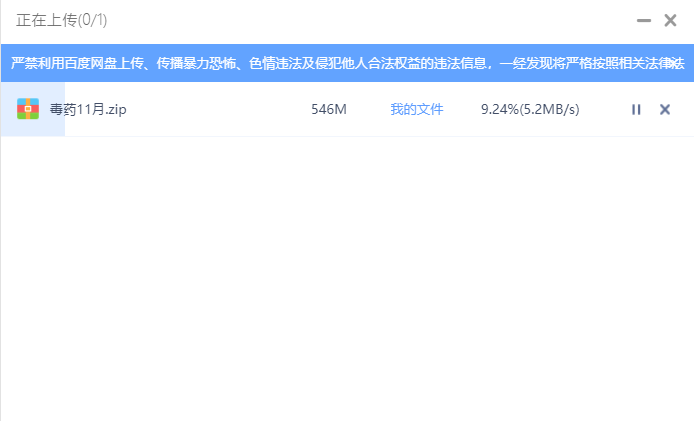Click the .zip extension in the filename
Screen dimensions: 694x421
114,109
